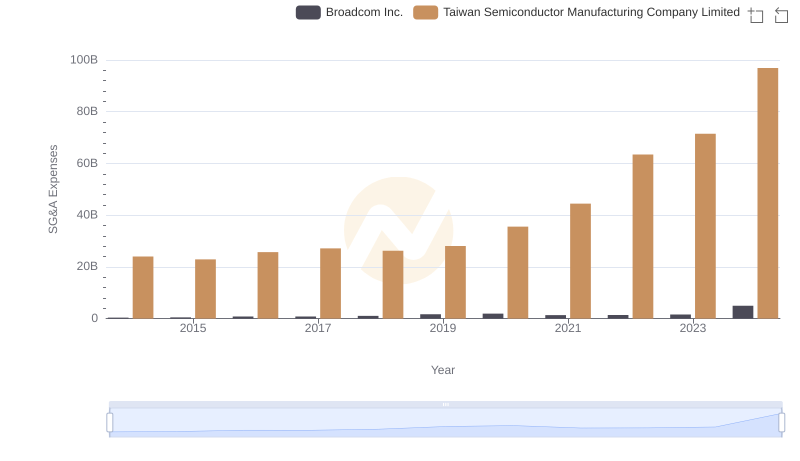The height and width of the screenshot is (461, 800).
Task: Click Broadcom dark legend color swatch
Action: [308, 12]
